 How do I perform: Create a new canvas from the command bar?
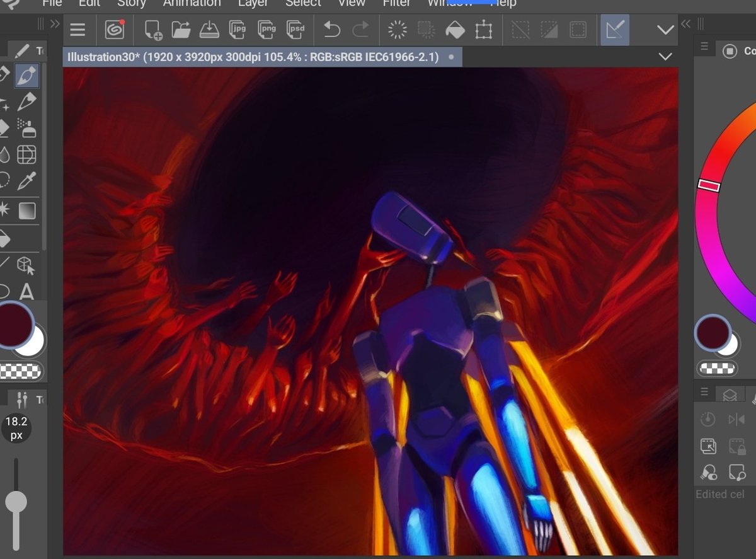pyautogui.click(x=152, y=30)
